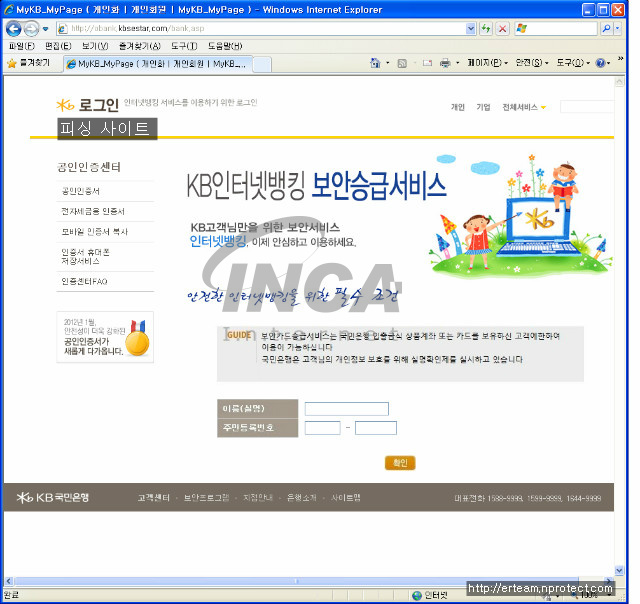The image size is (640, 604).
Task: Click the vertical scrollbar up arrow
Action: click(x=619, y=82)
